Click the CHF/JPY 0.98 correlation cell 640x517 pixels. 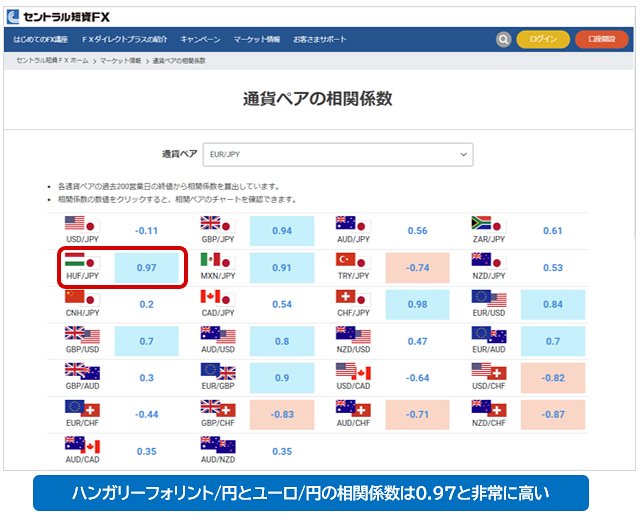[x=417, y=304]
